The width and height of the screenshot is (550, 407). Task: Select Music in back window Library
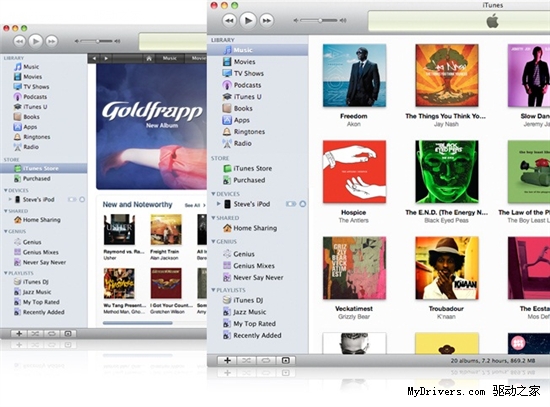click(26, 66)
